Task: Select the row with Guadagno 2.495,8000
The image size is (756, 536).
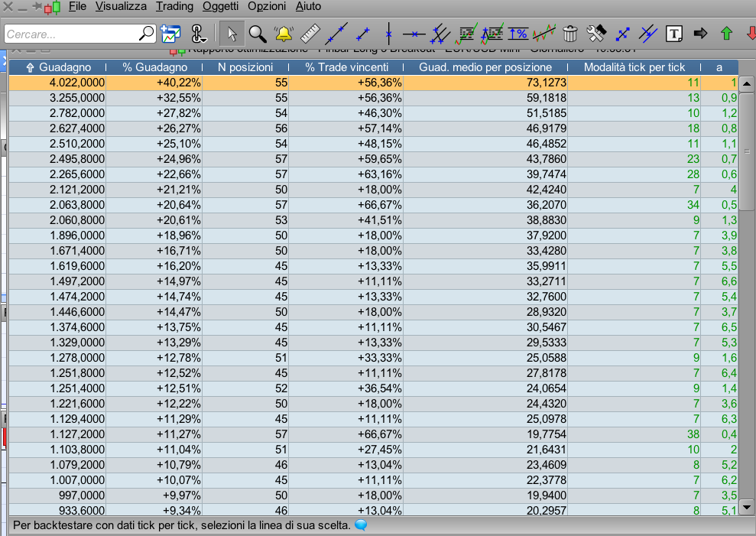Action: pyautogui.click(x=374, y=159)
